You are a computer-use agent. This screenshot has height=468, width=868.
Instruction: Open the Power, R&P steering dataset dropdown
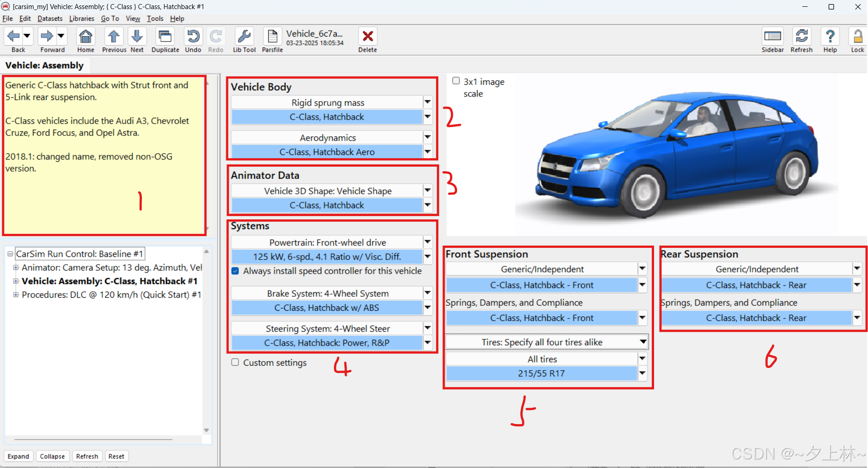coord(427,343)
